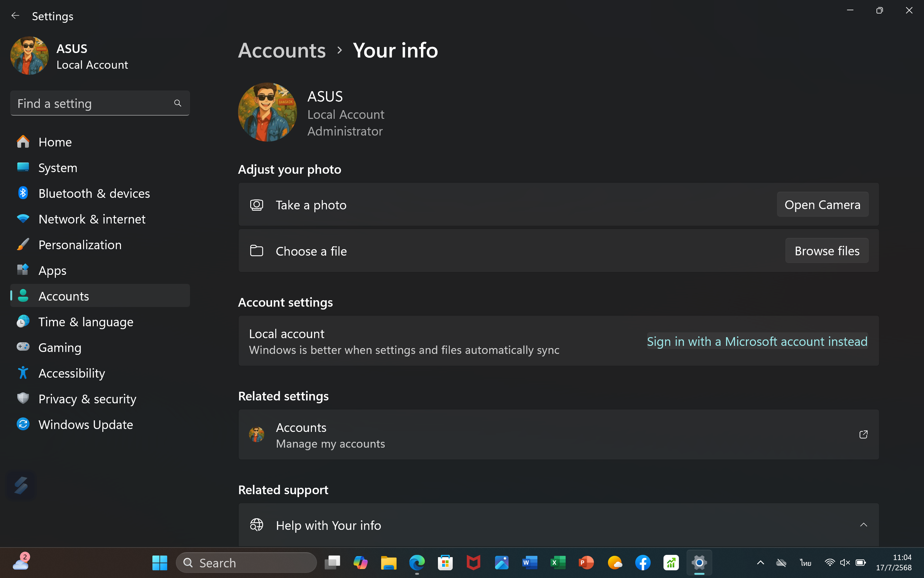The image size is (924, 578).
Task: Open the Photos app from the taskbar
Action: [x=502, y=563]
